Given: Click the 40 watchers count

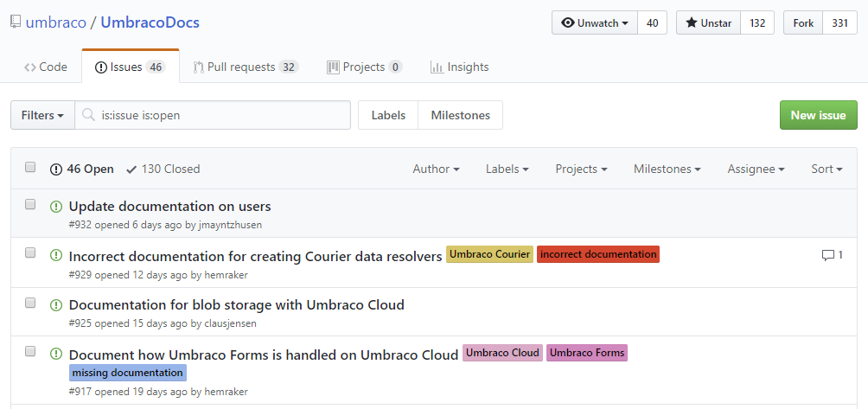Looking at the screenshot, I should 652,22.
